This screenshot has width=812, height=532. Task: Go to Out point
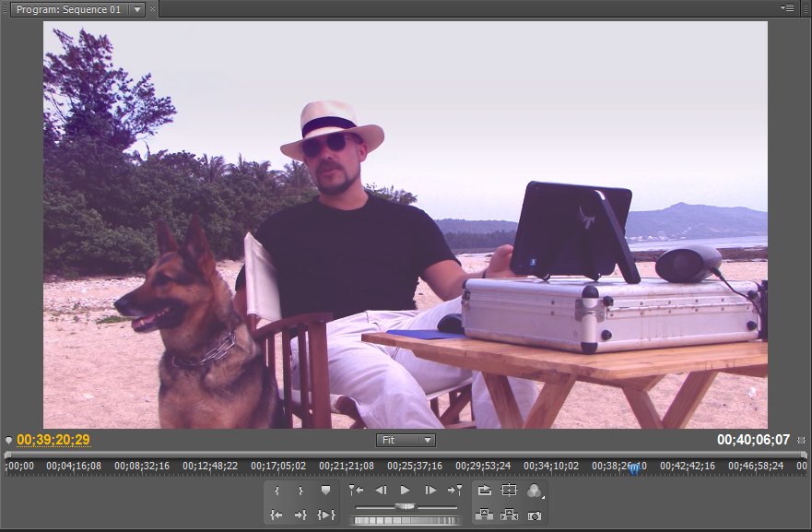(x=300, y=514)
